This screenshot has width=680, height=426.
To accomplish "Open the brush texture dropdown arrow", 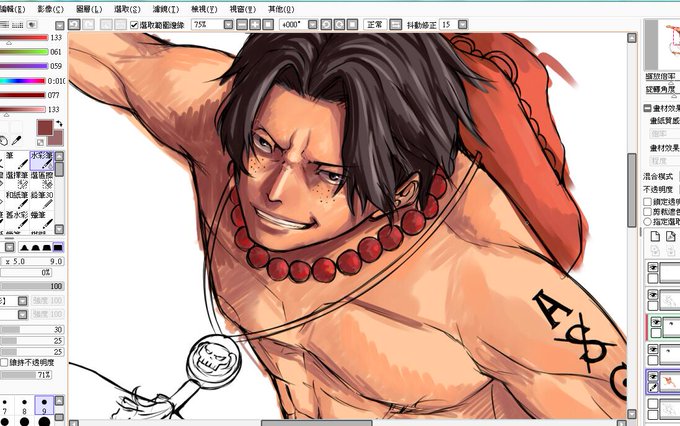I will [23, 314].
